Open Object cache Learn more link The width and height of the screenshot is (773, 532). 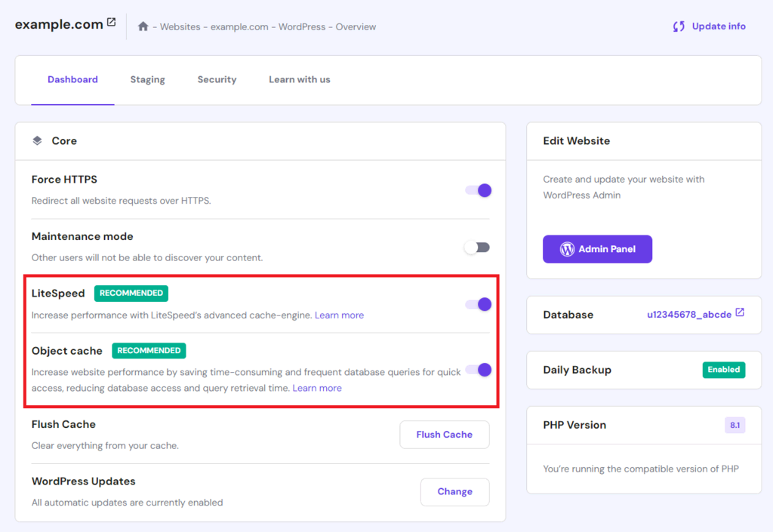[317, 388]
